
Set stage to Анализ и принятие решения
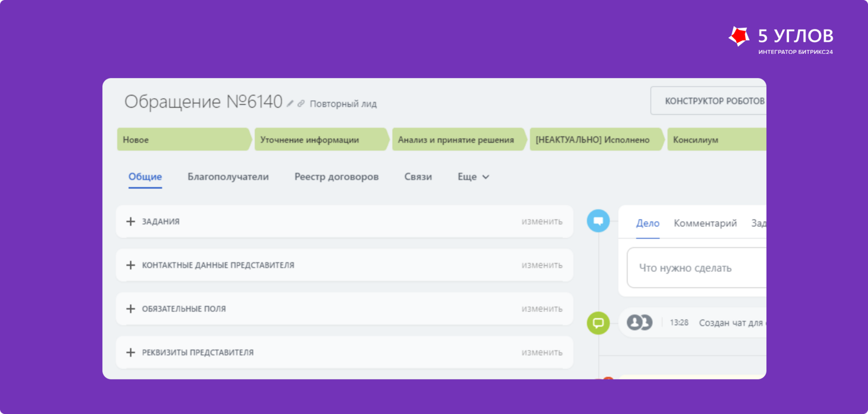point(459,140)
